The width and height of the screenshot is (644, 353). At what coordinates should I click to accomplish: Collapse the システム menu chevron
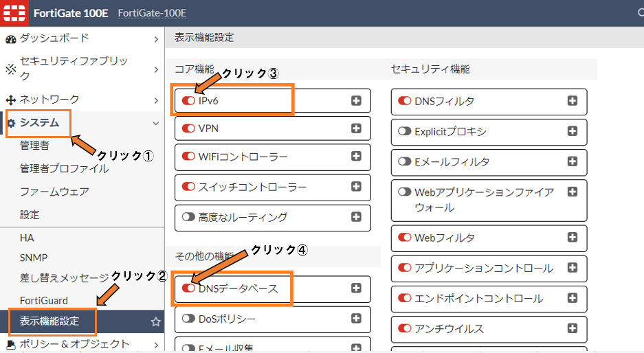(x=156, y=123)
